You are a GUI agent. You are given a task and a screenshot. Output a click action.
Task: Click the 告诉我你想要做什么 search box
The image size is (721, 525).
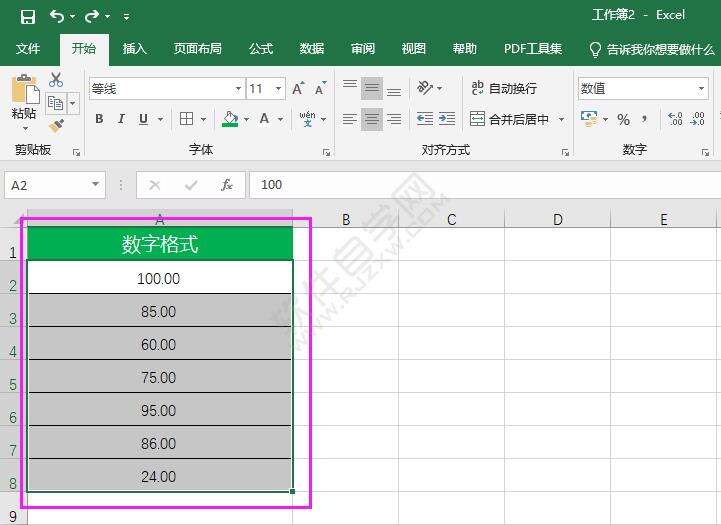click(x=652, y=49)
